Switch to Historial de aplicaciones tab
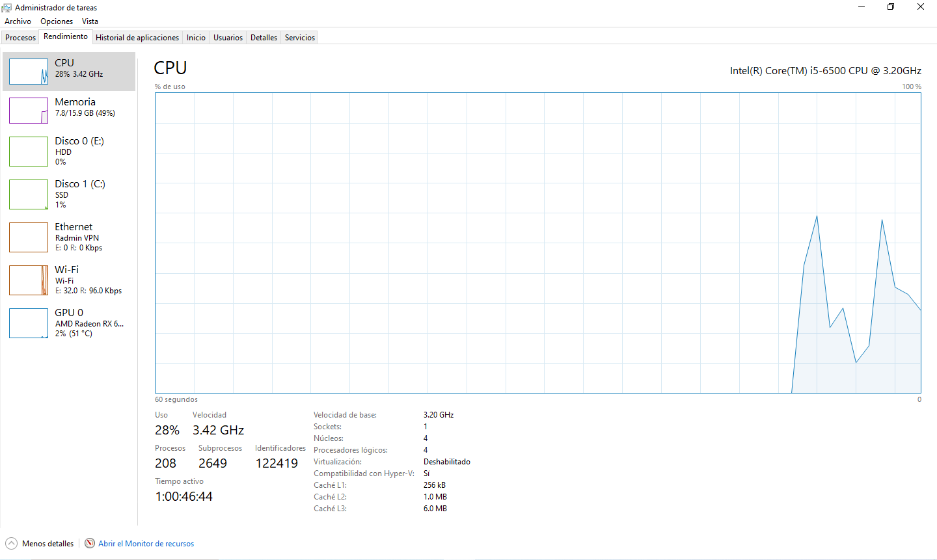 [137, 38]
